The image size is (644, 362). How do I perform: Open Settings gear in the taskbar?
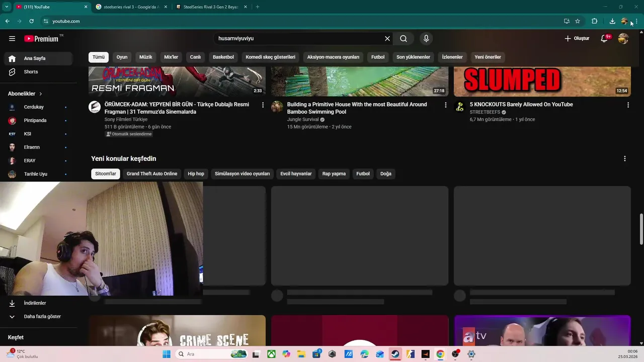click(x=471, y=354)
